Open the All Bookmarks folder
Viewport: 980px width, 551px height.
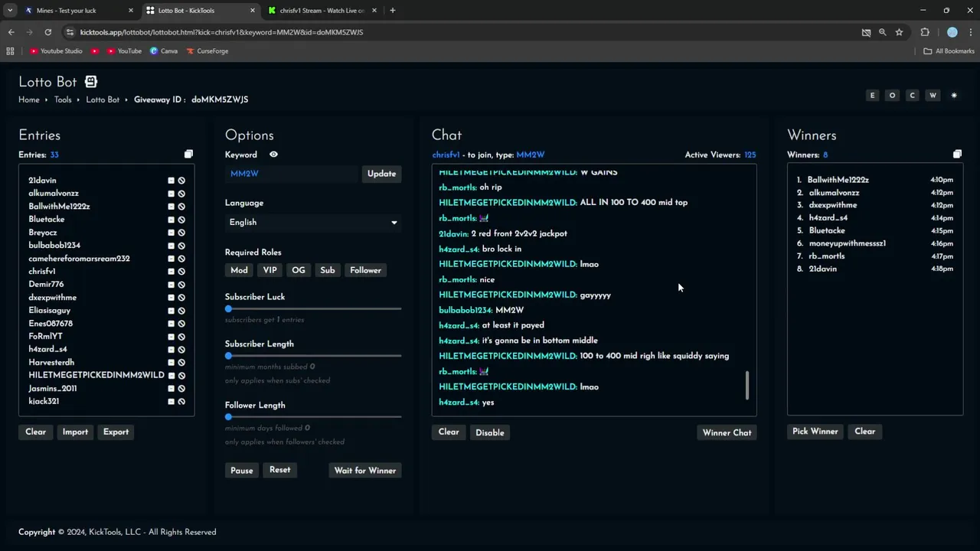click(x=949, y=51)
